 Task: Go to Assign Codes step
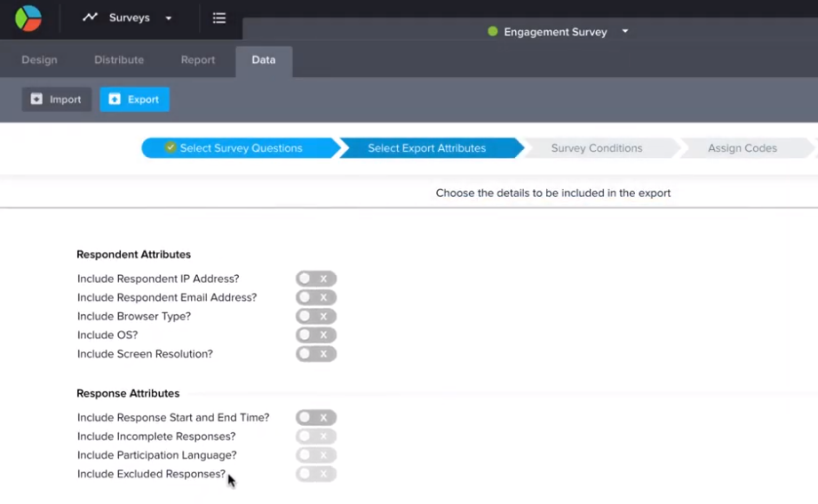pos(746,148)
